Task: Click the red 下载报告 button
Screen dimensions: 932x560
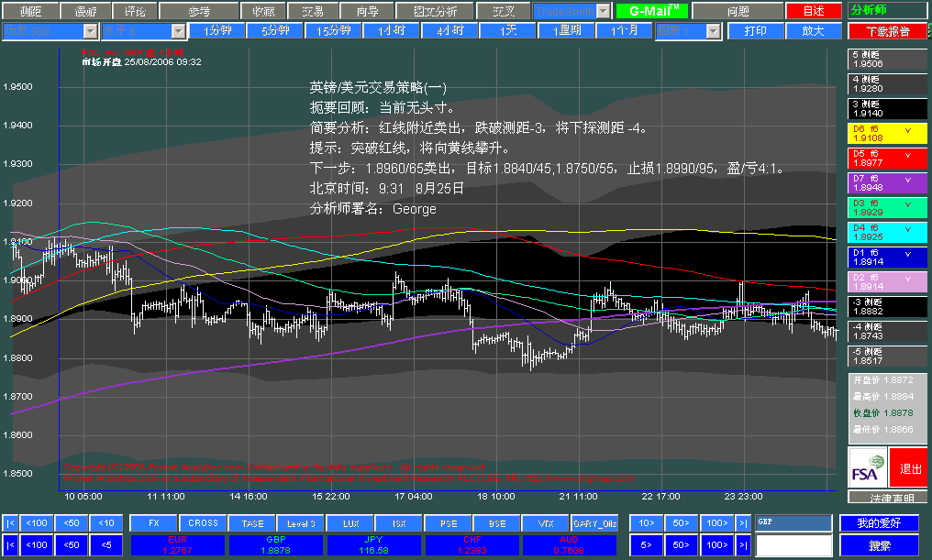Action: point(887,31)
